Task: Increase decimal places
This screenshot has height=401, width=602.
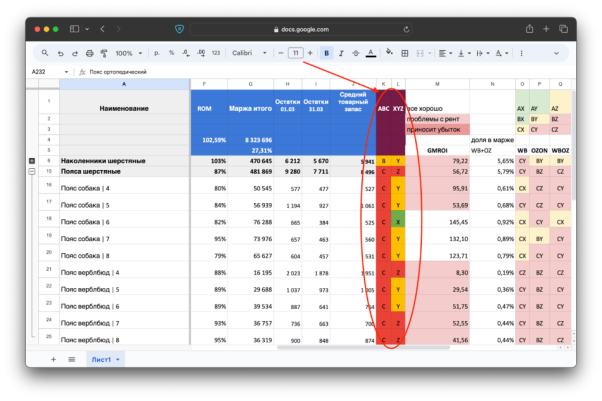Action: pyautogui.click(x=201, y=53)
